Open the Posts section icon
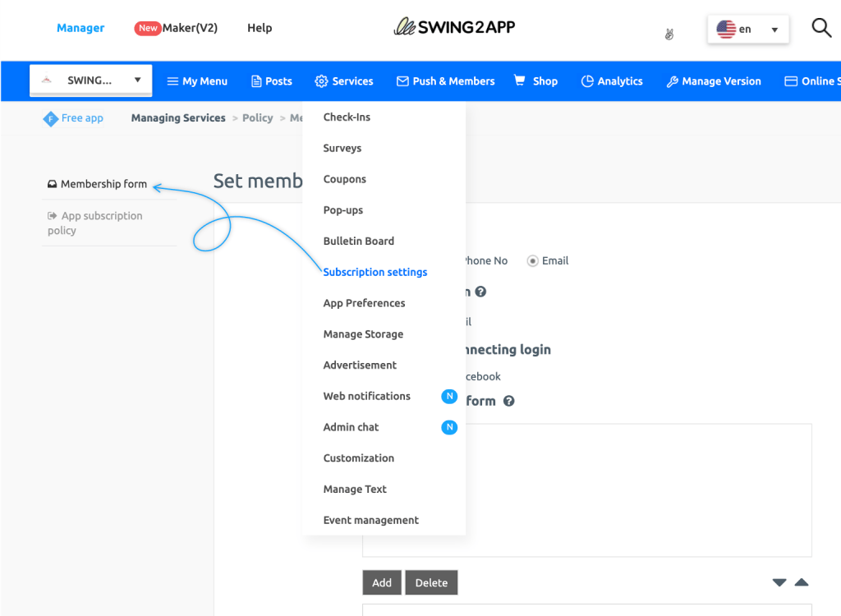The width and height of the screenshot is (841, 616). coord(255,80)
